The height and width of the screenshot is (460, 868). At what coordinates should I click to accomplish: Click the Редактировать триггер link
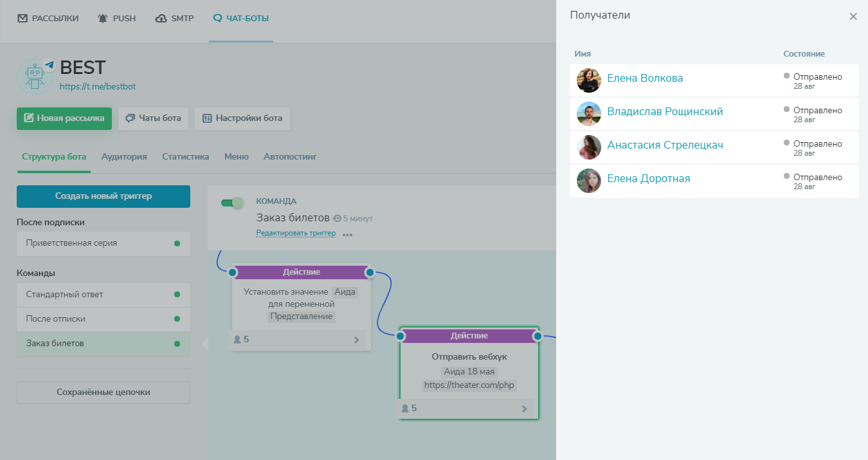pyautogui.click(x=296, y=233)
